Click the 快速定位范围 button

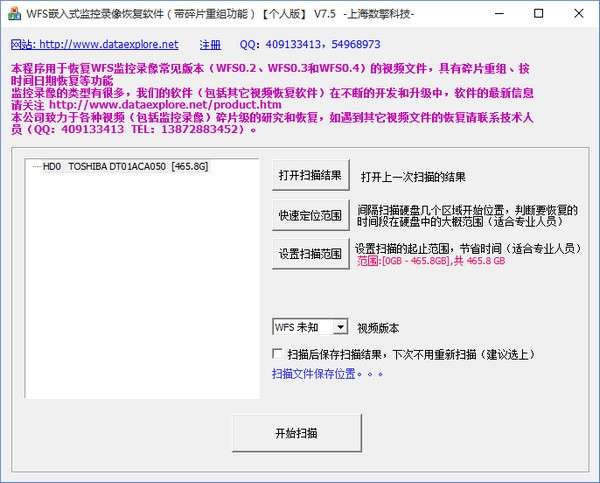coord(311,215)
